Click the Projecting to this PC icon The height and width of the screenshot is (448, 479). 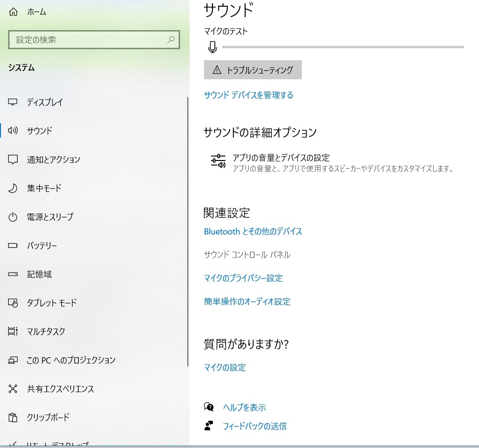click(12, 360)
